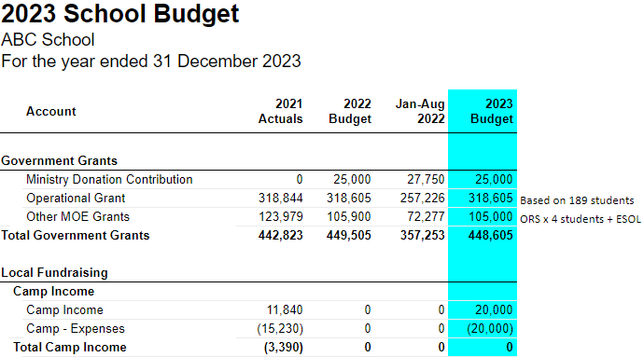Screen dimensions: 644x357
Task: Select the Camp - Expenses row label
Action: point(76,329)
